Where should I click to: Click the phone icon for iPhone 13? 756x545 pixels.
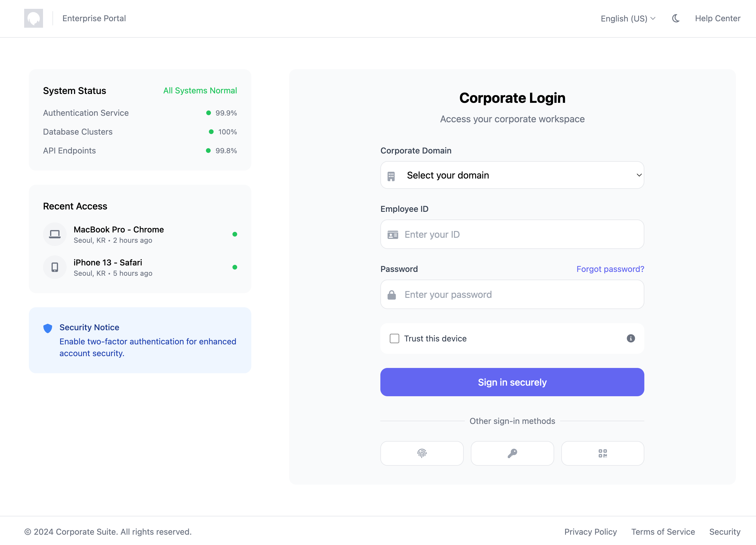[55, 267]
